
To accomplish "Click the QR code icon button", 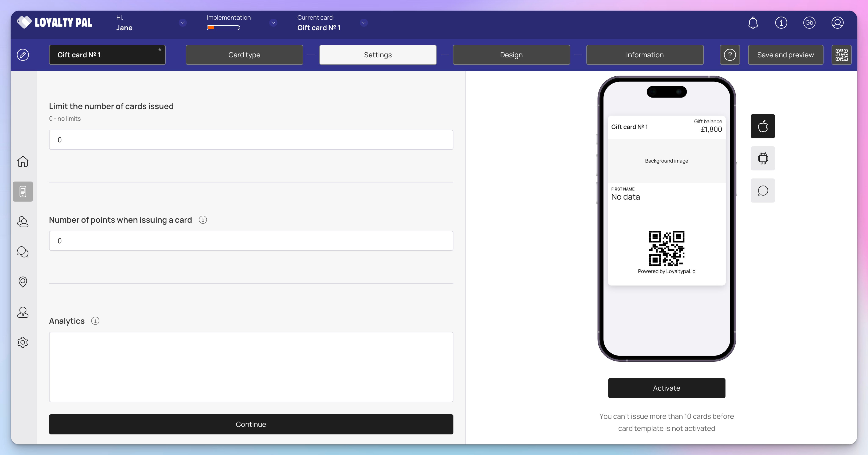I will [x=841, y=55].
